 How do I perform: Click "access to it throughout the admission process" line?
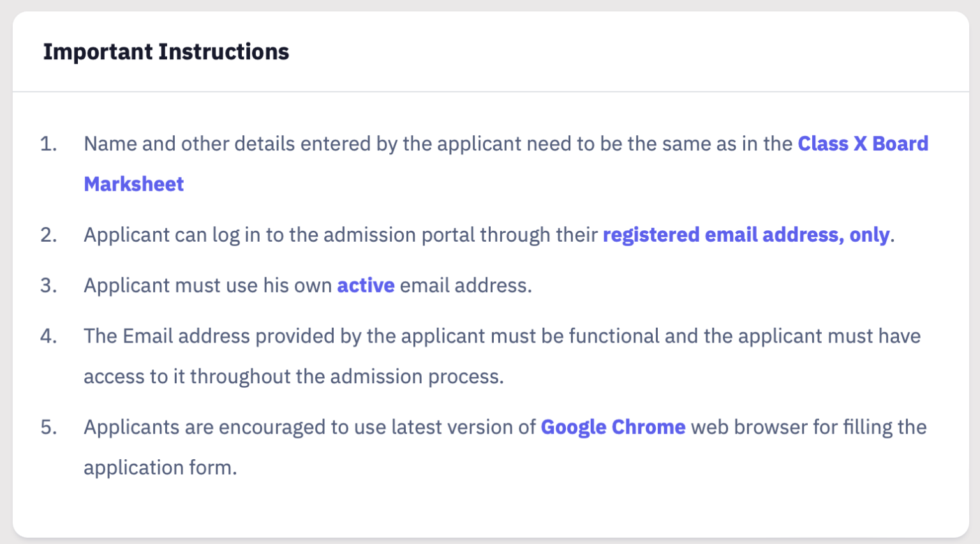(293, 376)
